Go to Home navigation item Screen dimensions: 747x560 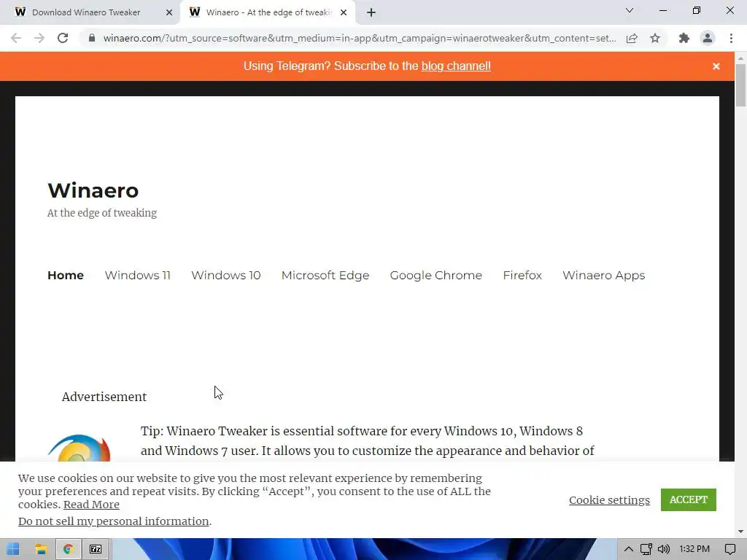[x=66, y=275]
